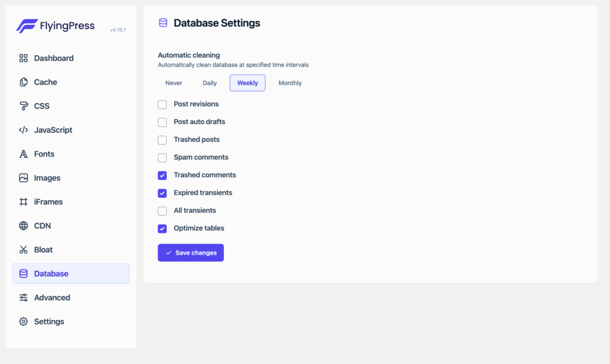The image size is (610, 364).
Task: Click the database icon next to Database Settings
Action: coord(162,23)
